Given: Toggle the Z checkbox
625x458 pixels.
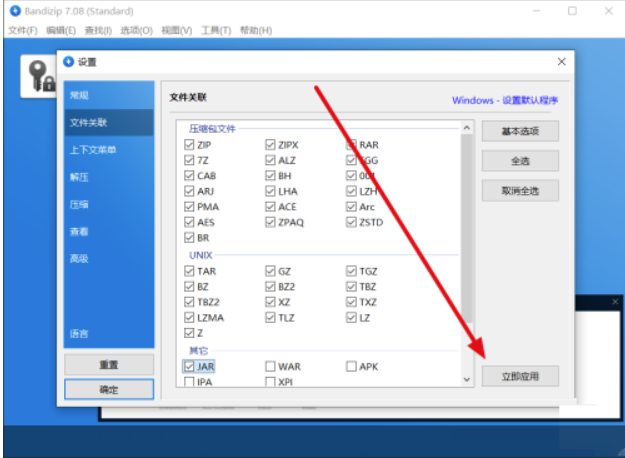Looking at the screenshot, I should coord(189,333).
